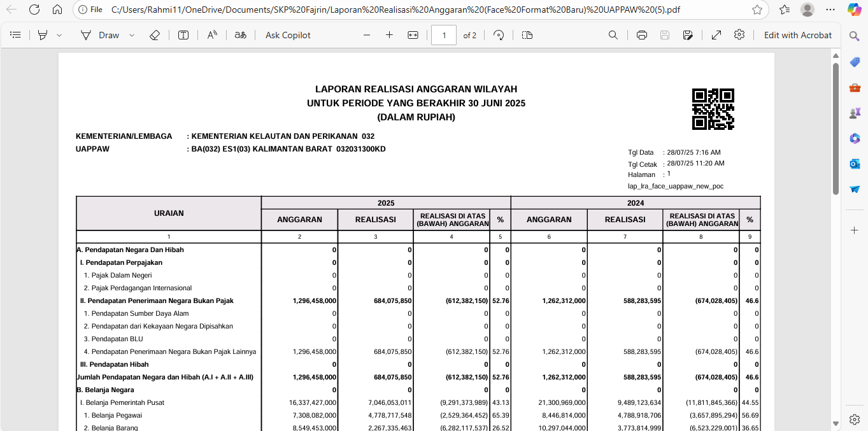The width and height of the screenshot is (868, 431).
Task: Open the Settings and more menu (three dots)
Action: pyautogui.click(x=830, y=10)
